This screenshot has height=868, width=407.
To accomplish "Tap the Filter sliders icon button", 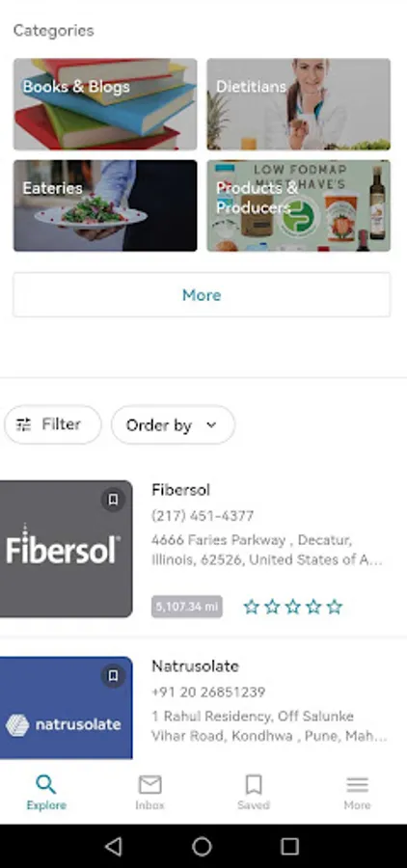I will pos(53,424).
